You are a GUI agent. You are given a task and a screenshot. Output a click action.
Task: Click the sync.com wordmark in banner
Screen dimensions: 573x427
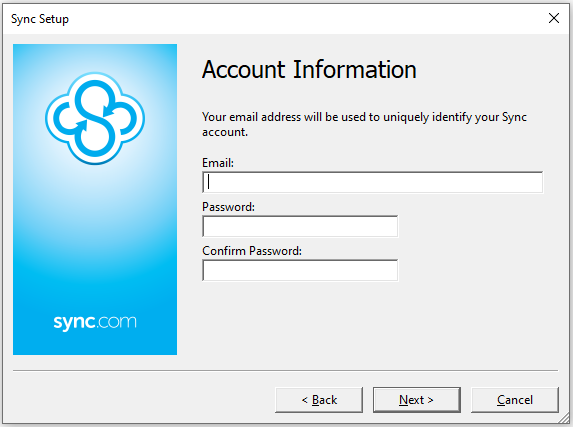point(95,322)
